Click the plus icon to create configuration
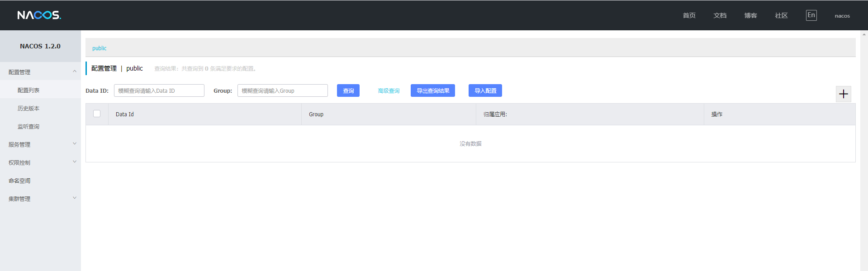Image resolution: width=868 pixels, height=271 pixels. [843, 94]
